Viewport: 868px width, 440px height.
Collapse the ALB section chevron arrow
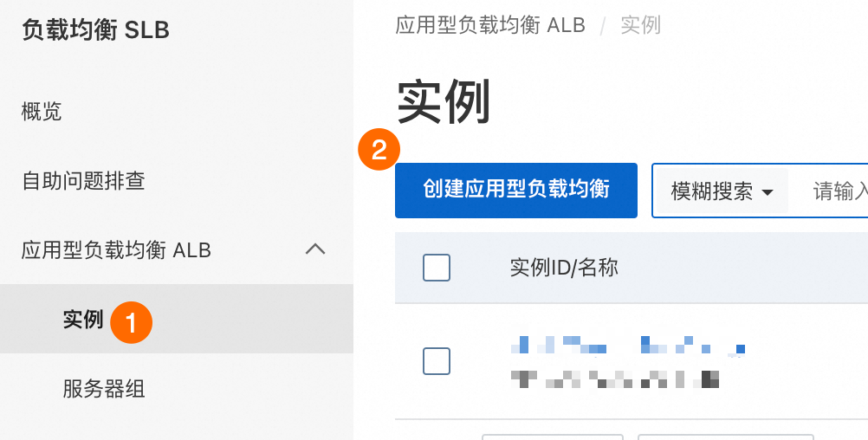point(315,249)
